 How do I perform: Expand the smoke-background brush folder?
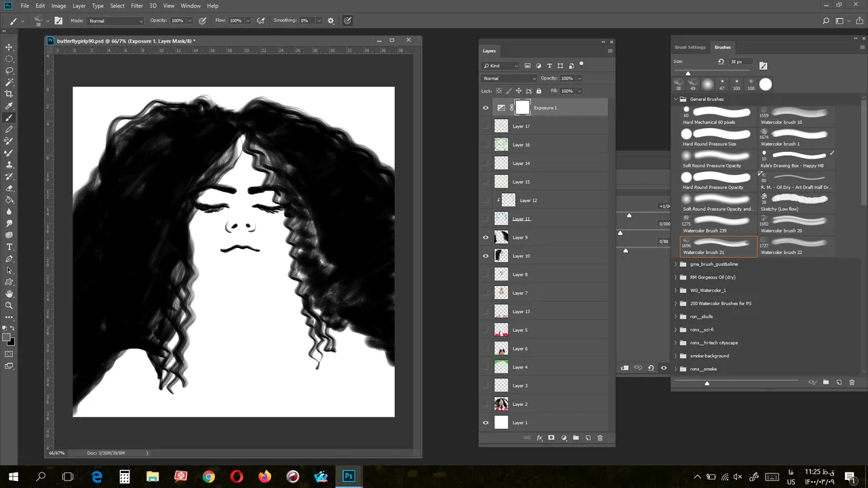(x=675, y=356)
